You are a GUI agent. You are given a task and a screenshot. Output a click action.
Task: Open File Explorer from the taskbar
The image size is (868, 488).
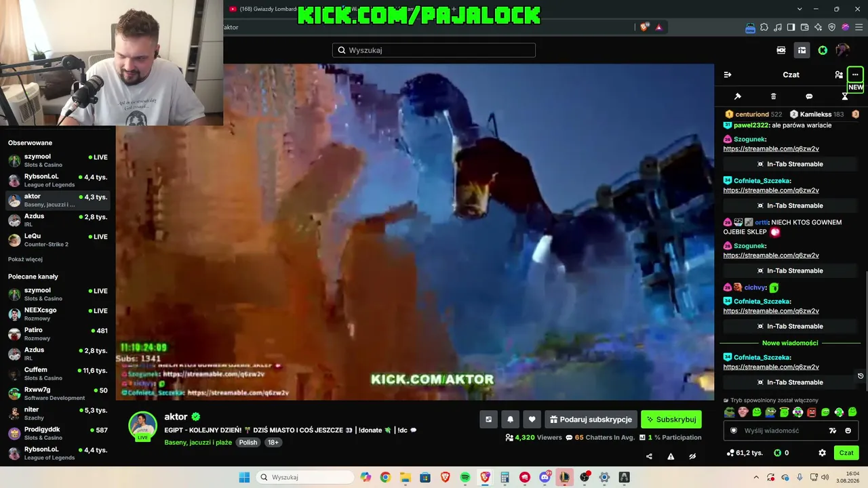pyautogui.click(x=406, y=477)
